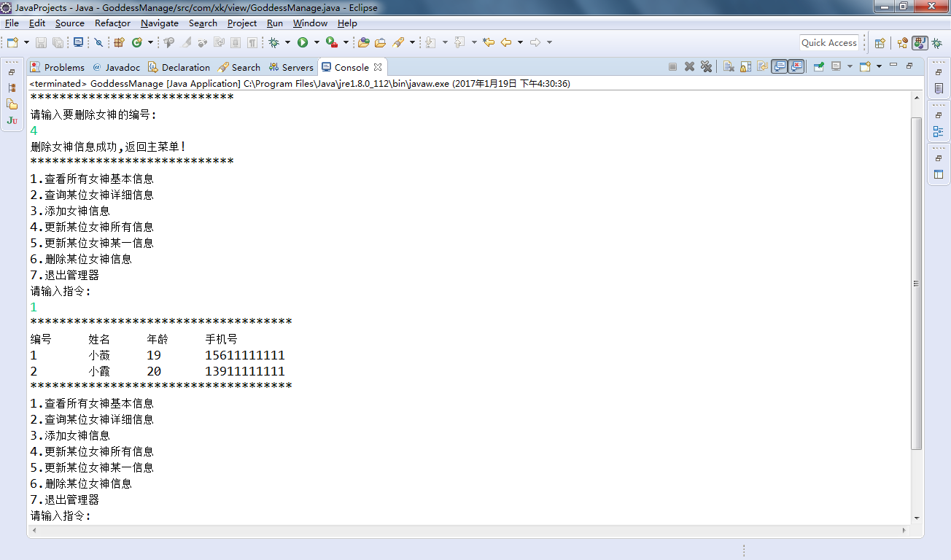The width and height of the screenshot is (951, 560).
Task: Click Remove All Terminated Launches icon
Action: click(x=706, y=66)
